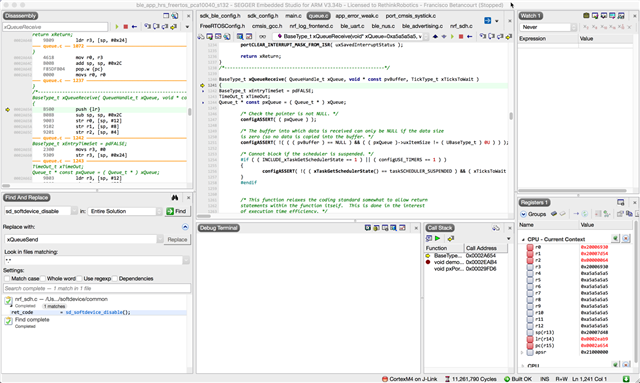Click the first briefcase icon in Watch 1 header
The width and height of the screenshot is (640, 383).
tap(586, 16)
